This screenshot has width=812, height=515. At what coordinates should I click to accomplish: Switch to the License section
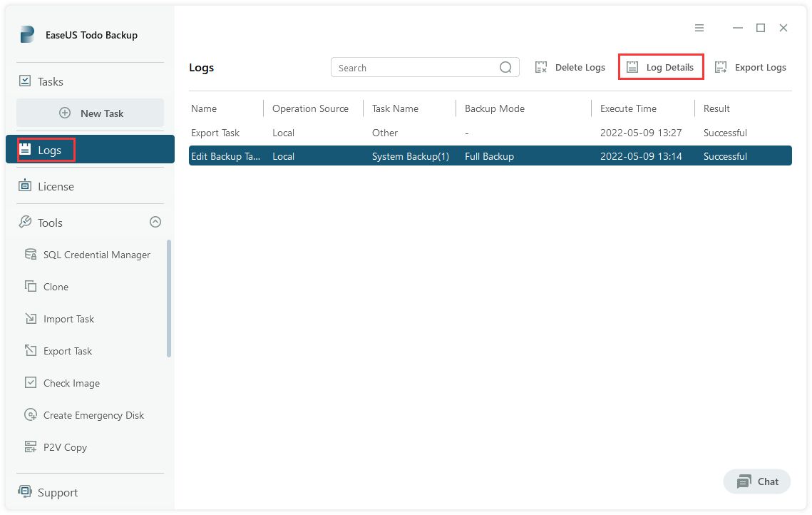[56, 186]
